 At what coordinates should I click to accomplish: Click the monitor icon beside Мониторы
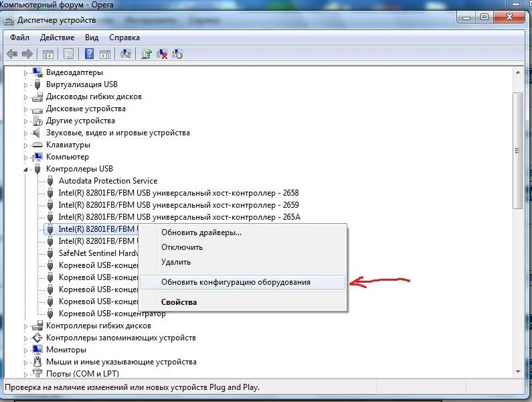click(37, 350)
